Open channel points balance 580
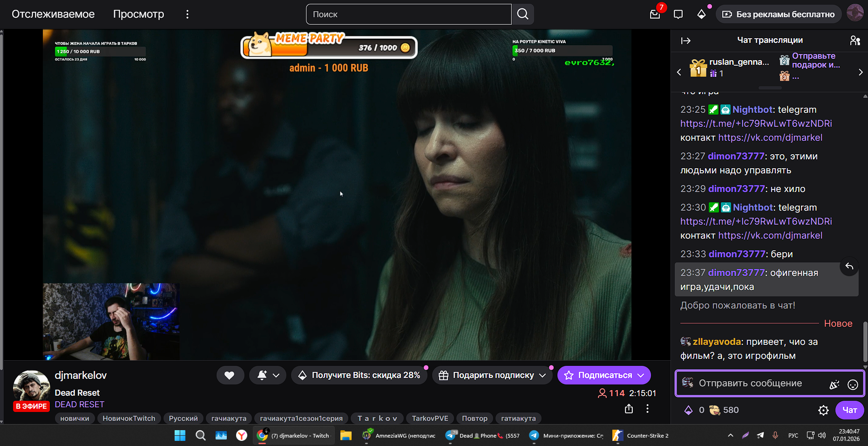 point(724,410)
